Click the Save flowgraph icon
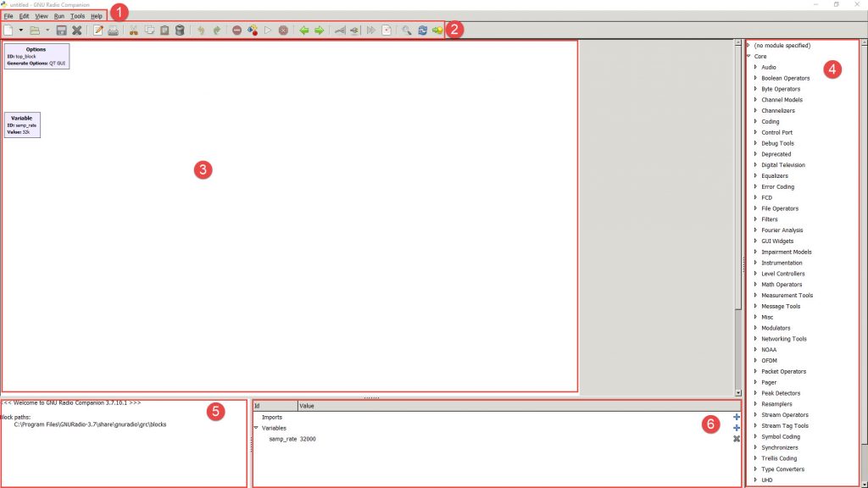The image size is (868, 488). point(62,30)
